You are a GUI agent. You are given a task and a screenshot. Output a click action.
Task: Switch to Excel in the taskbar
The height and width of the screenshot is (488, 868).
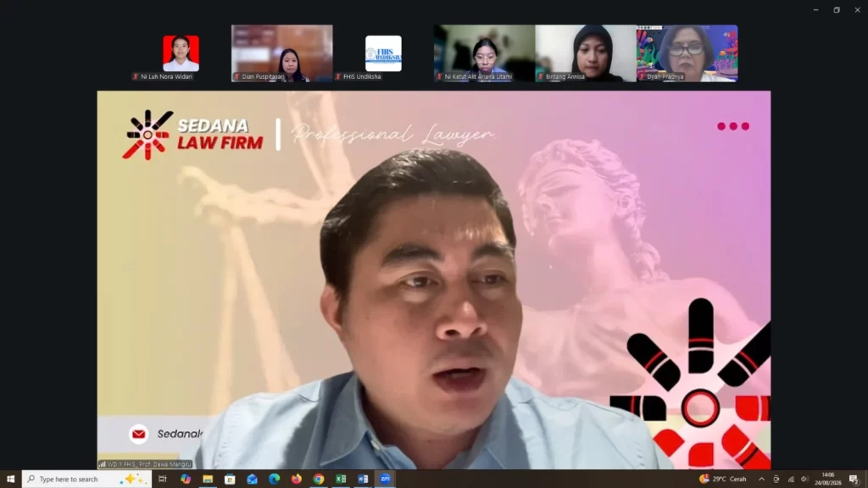pyautogui.click(x=341, y=480)
